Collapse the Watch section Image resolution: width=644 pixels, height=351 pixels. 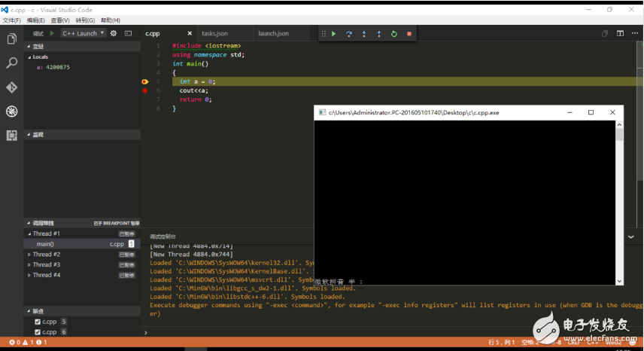click(82, 134)
